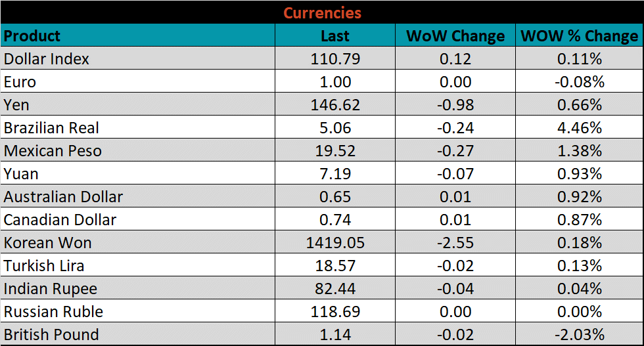Select Russian Ruble's last value 118.69

tap(335, 312)
